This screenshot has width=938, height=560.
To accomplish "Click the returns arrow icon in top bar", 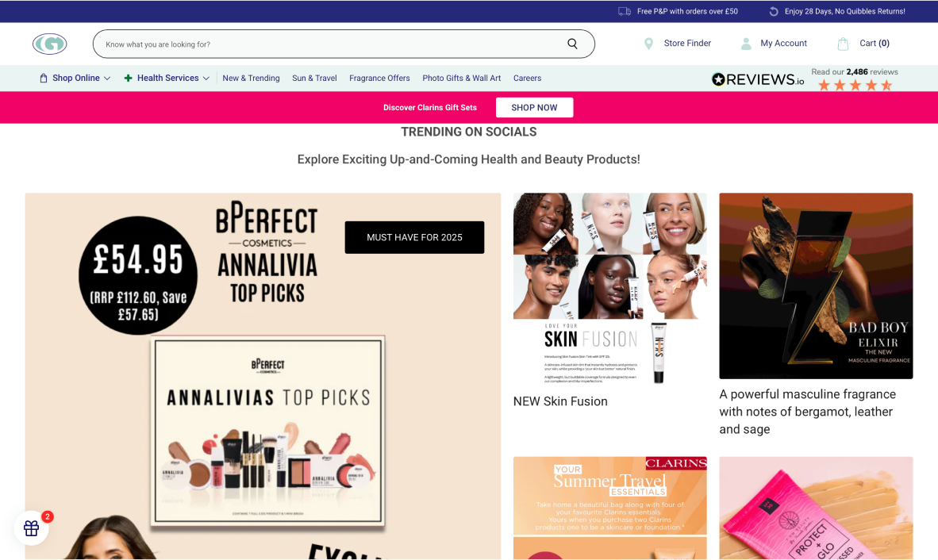I will point(774,11).
